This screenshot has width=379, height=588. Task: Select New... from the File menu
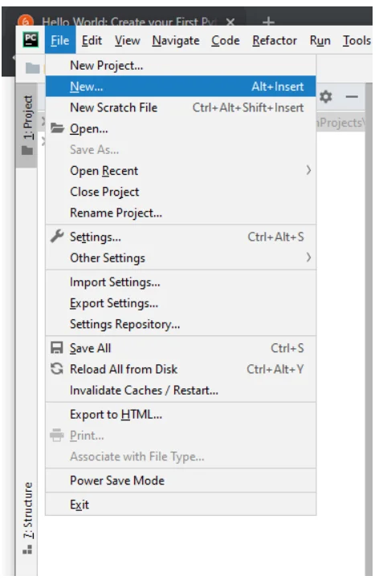(x=181, y=87)
